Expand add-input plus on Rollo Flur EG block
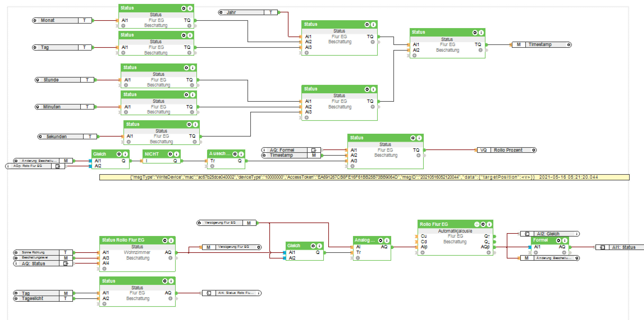The image size is (644, 320). [x=423, y=253]
